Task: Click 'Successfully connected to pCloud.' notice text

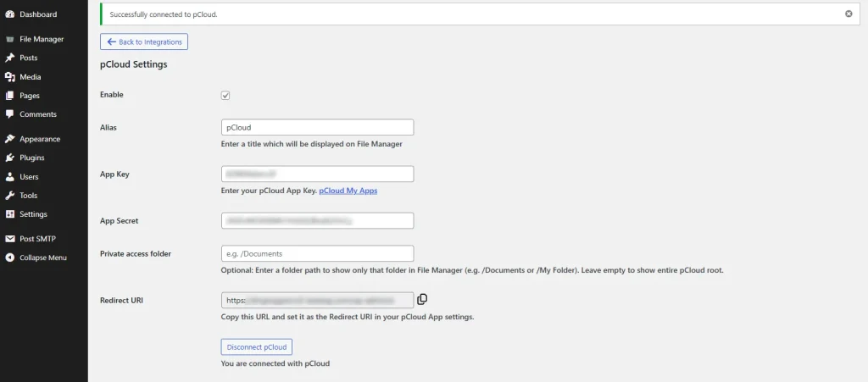Action: (164, 14)
